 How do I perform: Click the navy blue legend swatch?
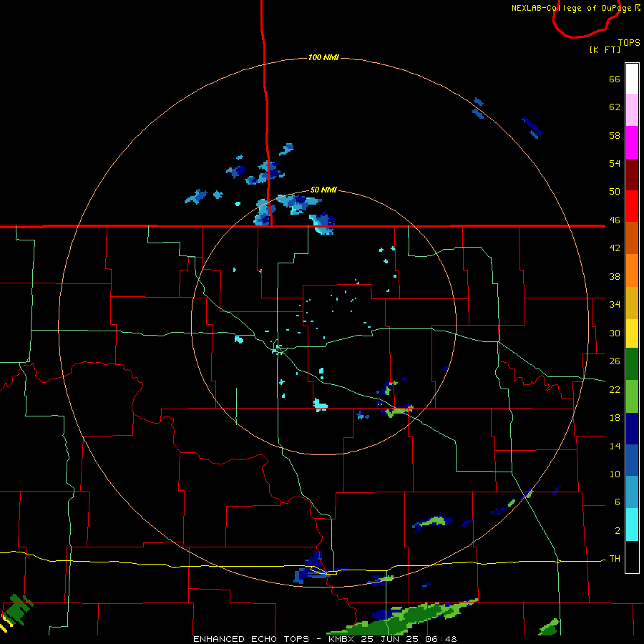point(632,429)
